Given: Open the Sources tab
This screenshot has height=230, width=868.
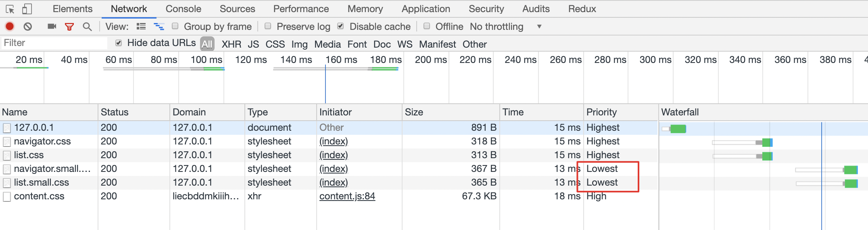Looking at the screenshot, I should tap(238, 9).
